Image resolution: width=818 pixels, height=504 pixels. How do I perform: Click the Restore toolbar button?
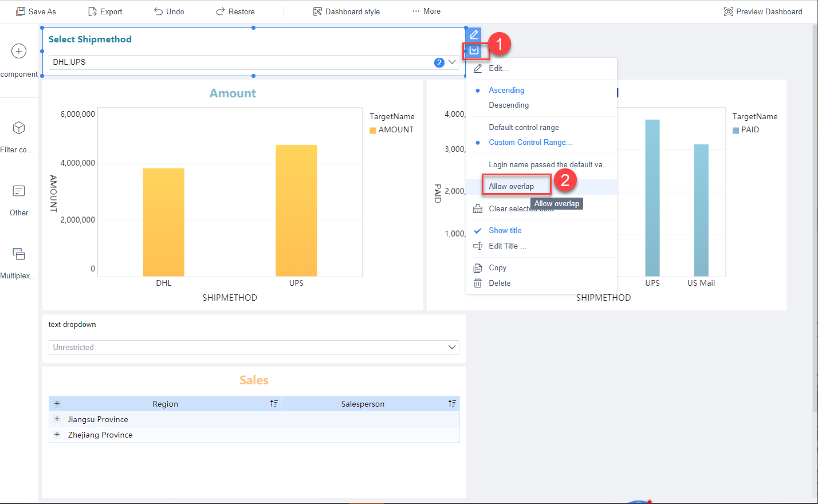(x=235, y=11)
